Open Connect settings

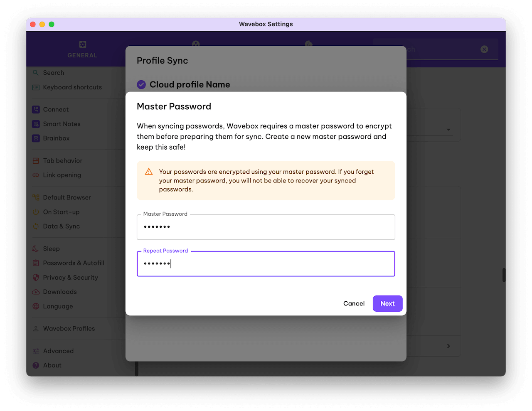56,110
